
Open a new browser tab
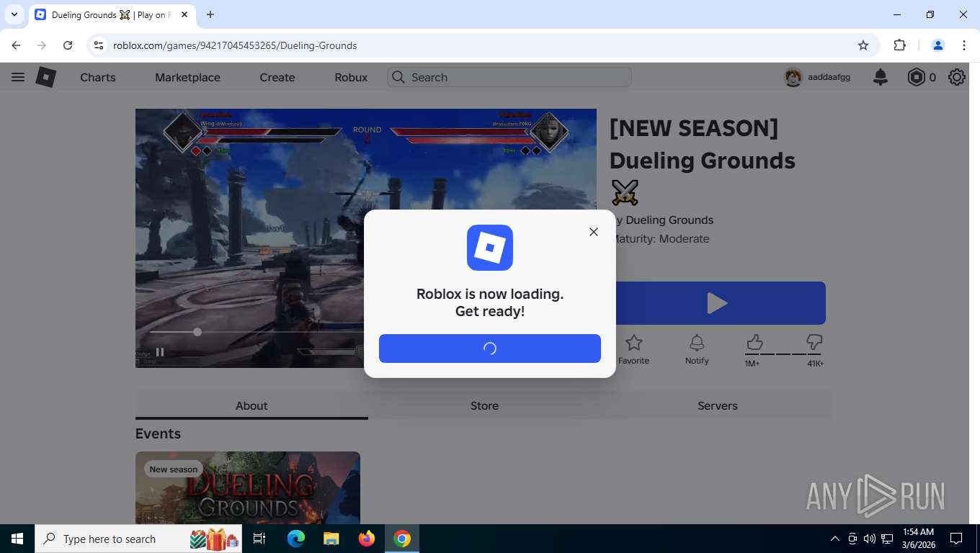tap(210, 14)
